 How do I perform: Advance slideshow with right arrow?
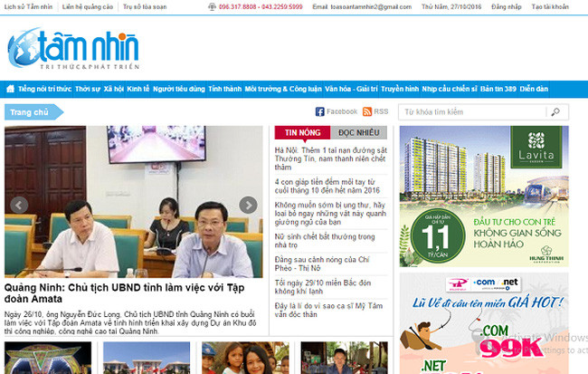click(x=247, y=205)
